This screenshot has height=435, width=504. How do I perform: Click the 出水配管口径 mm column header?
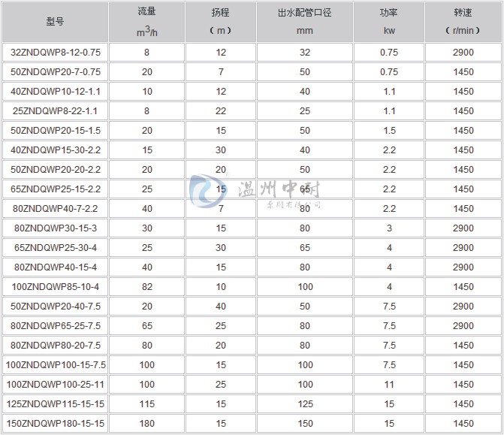coord(304,22)
